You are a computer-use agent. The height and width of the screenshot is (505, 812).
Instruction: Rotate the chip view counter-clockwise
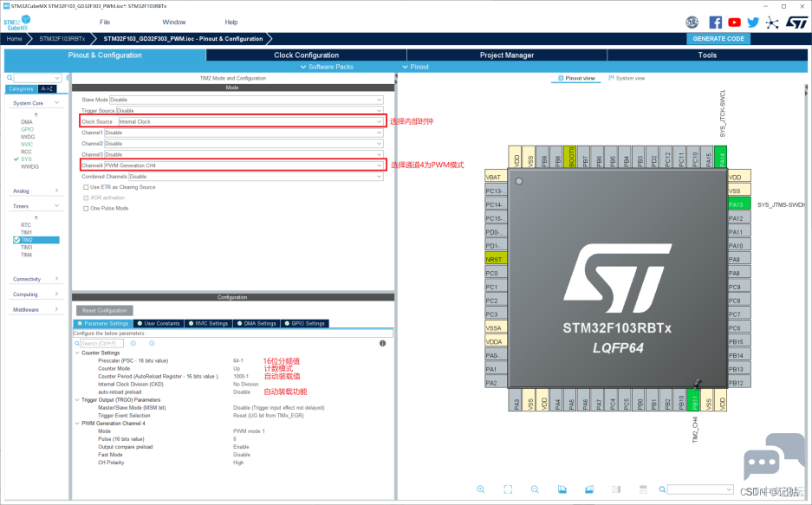[588, 489]
